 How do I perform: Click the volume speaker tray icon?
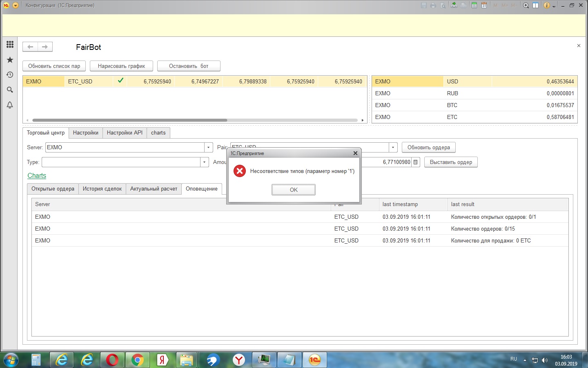pos(545,360)
